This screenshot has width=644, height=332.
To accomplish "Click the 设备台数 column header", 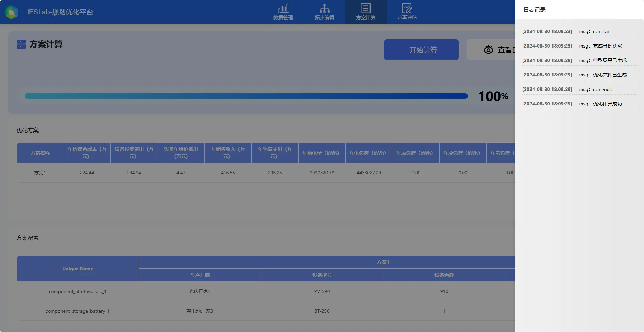I will (x=444, y=275).
